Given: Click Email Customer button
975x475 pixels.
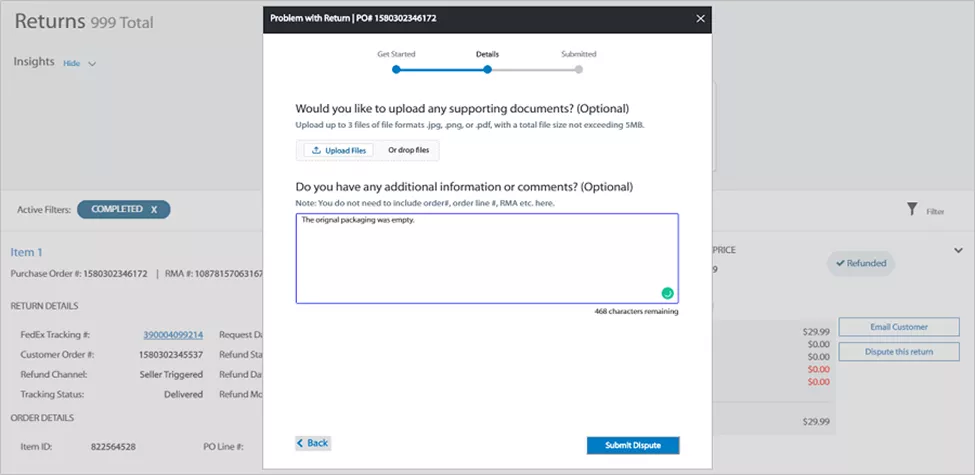Looking at the screenshot, I should coord(898,327).
